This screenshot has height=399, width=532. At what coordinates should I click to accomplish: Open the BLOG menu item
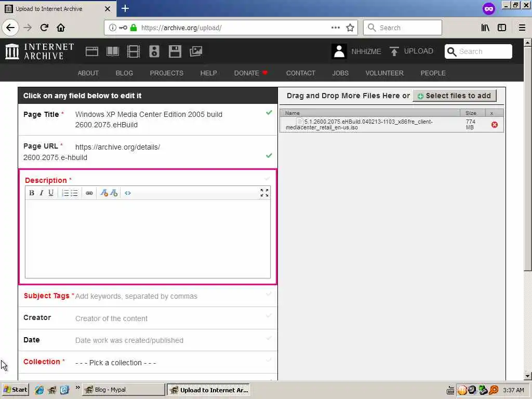click(124, 73)
